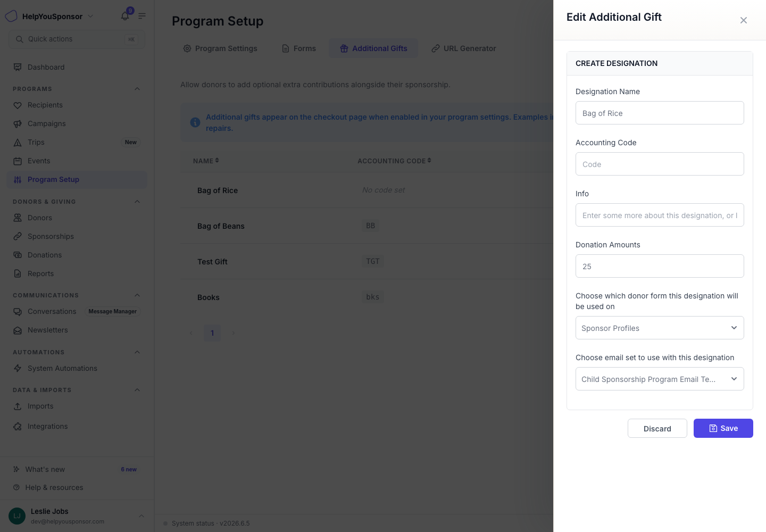Click the Accounting Code field
Image resolution: width=766 pixels, height=532 pixels.
(x=660, y=164)
